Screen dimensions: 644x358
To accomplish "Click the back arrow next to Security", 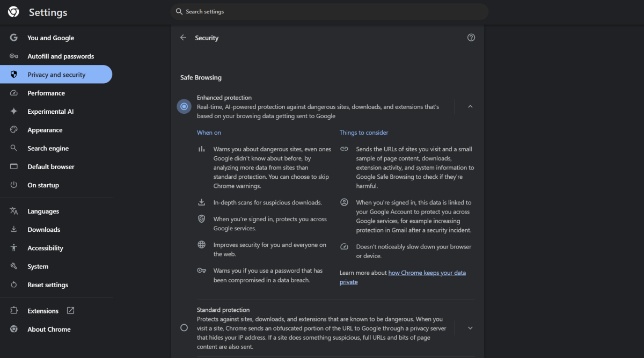I will tap(184, 38).
